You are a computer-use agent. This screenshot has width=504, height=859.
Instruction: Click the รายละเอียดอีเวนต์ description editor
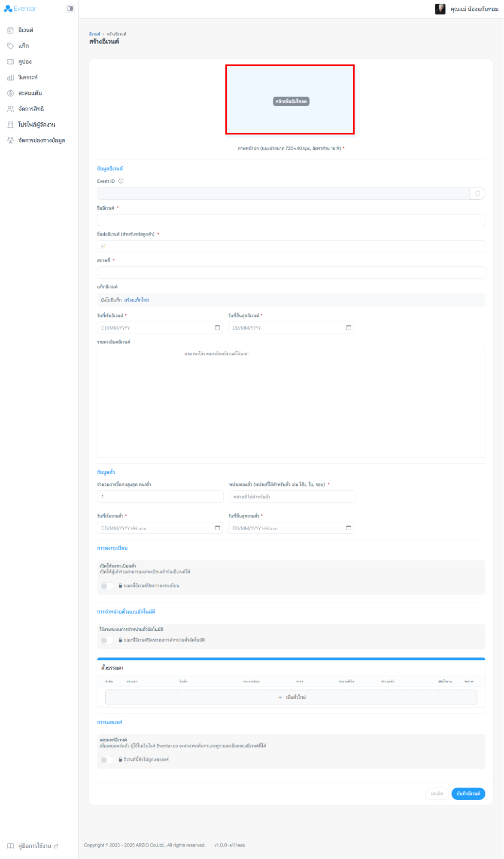(x=291, y=403)
